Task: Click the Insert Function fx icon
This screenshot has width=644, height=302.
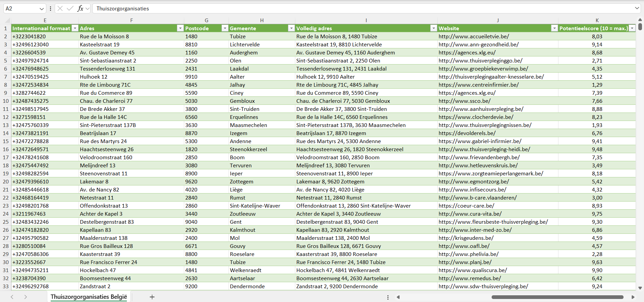Action: (80, 8)
